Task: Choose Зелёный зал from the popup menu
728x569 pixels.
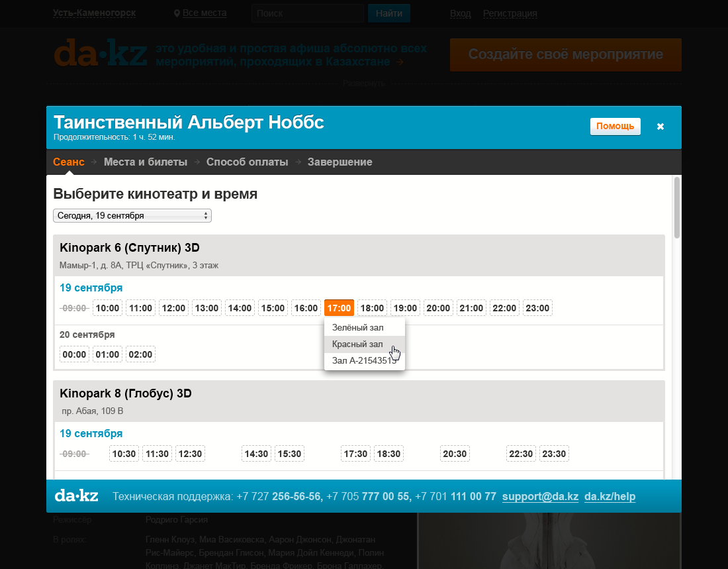Action: coord(365,328)
